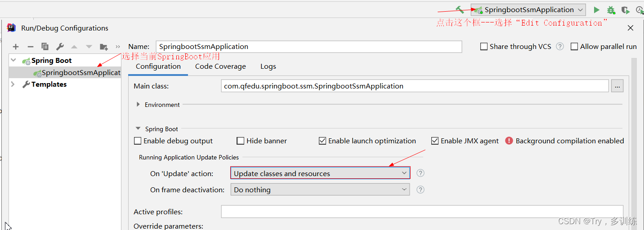
Task: Click the IntelliJ logo in the dialog title
Action: [11, 28]
